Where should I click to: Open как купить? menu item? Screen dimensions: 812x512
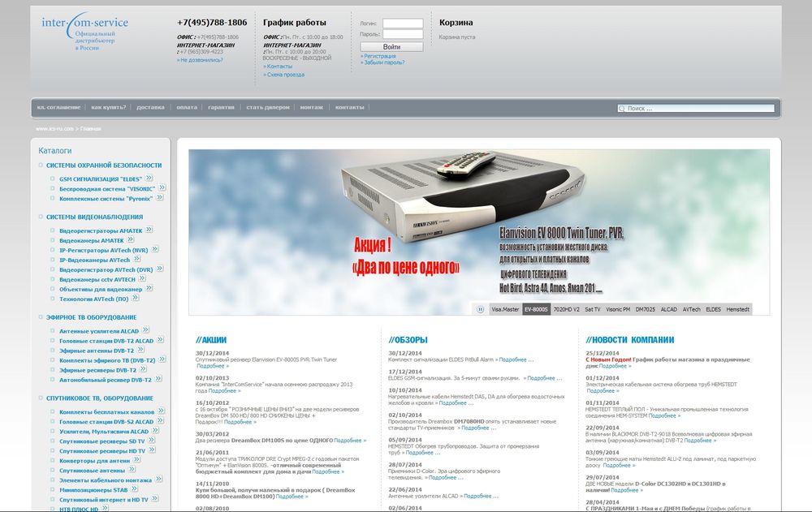(108, 108)
